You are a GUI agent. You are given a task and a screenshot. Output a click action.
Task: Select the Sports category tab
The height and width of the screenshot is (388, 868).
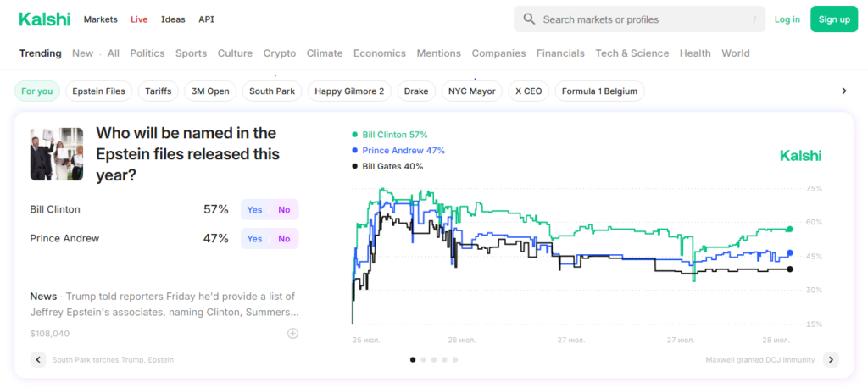click(191, 53)
